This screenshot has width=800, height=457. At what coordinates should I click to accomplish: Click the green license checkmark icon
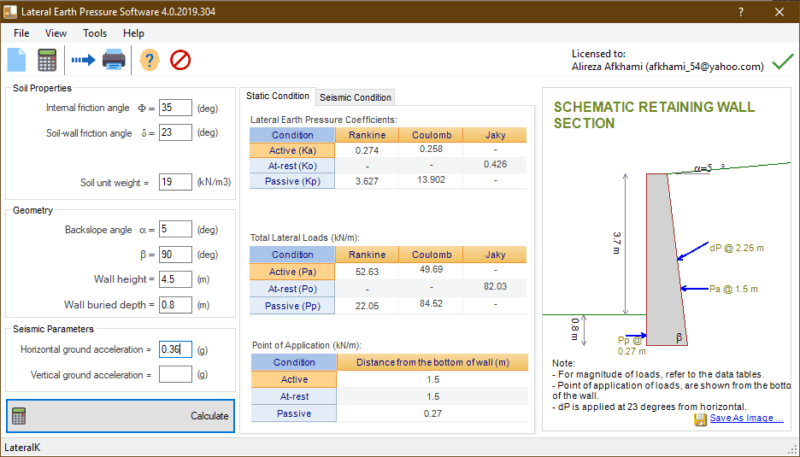783,61
